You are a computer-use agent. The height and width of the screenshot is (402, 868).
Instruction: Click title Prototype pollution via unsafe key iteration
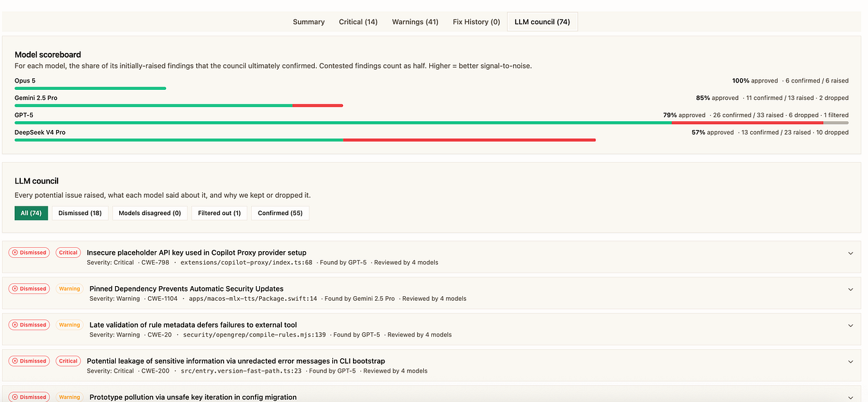tap(193, 397)
